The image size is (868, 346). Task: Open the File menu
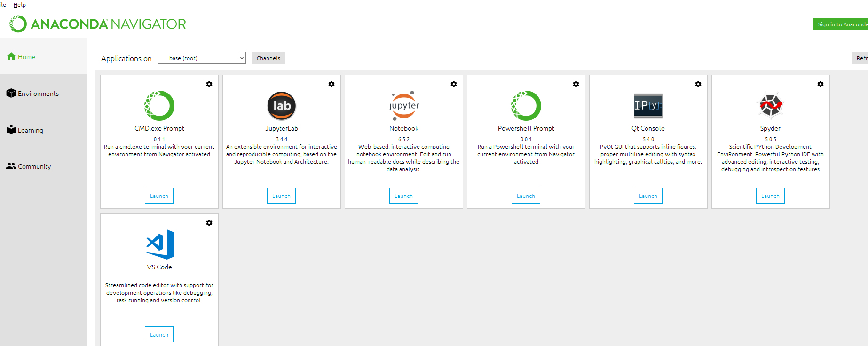coord(3,5)
